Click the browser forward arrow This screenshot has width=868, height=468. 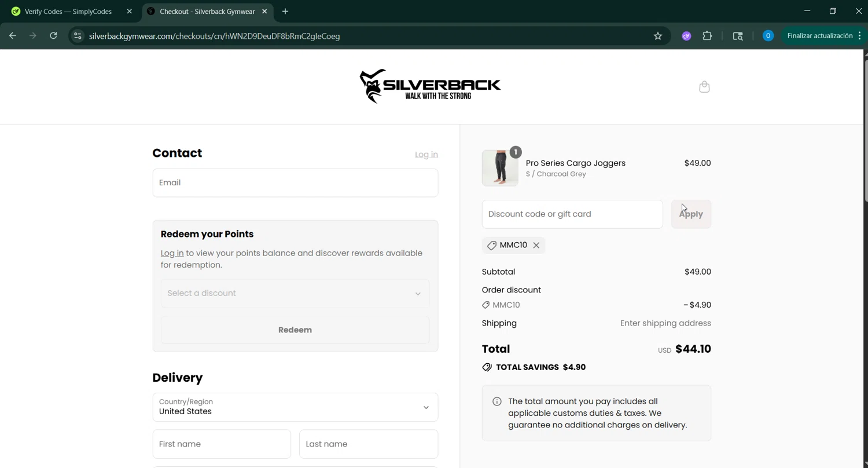[33, 36]
